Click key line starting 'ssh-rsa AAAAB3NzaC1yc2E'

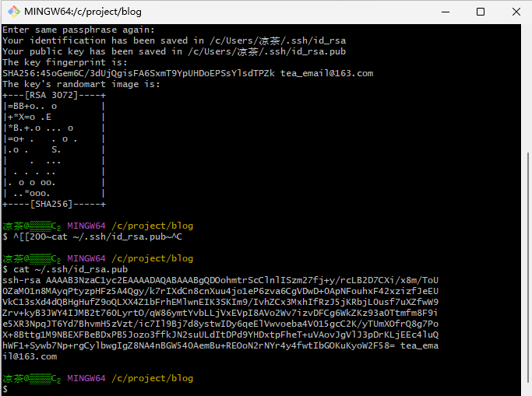coord(220,281)
